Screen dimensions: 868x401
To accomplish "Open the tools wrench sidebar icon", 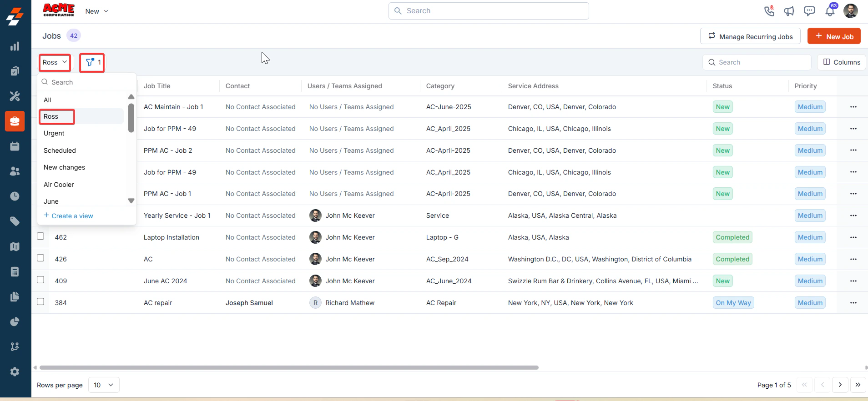I will [x=15, y=96].
